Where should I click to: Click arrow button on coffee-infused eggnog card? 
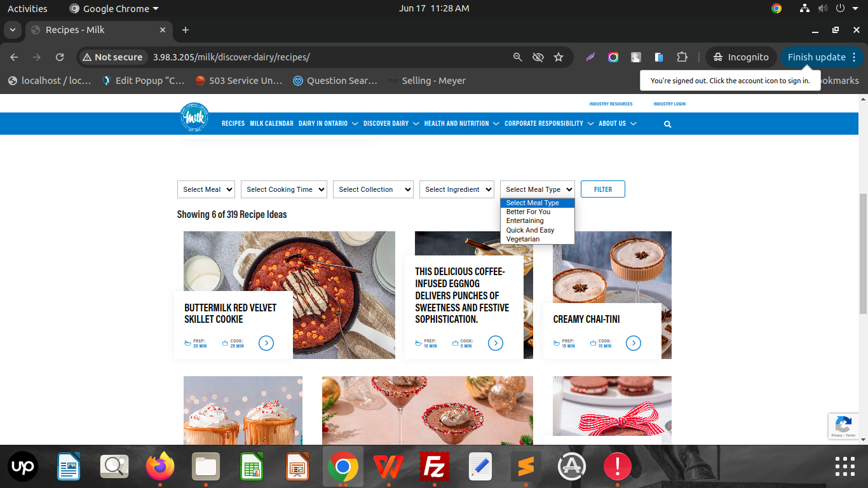pos(496,343)
